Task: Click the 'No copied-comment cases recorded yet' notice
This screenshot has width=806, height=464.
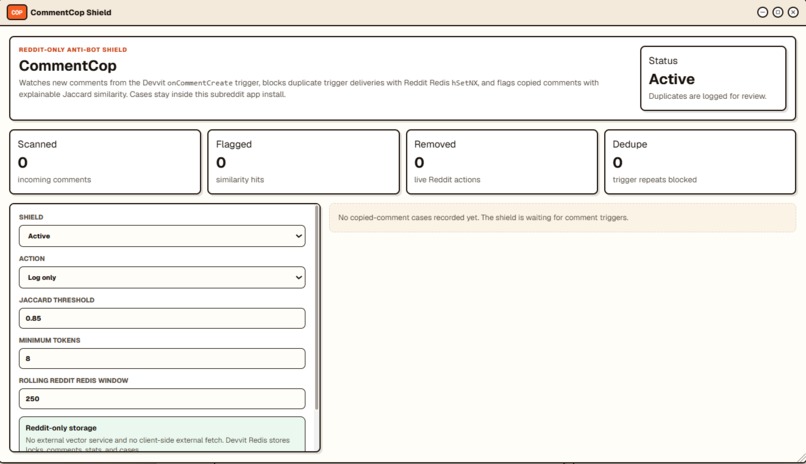Action: tap(562, 217)
